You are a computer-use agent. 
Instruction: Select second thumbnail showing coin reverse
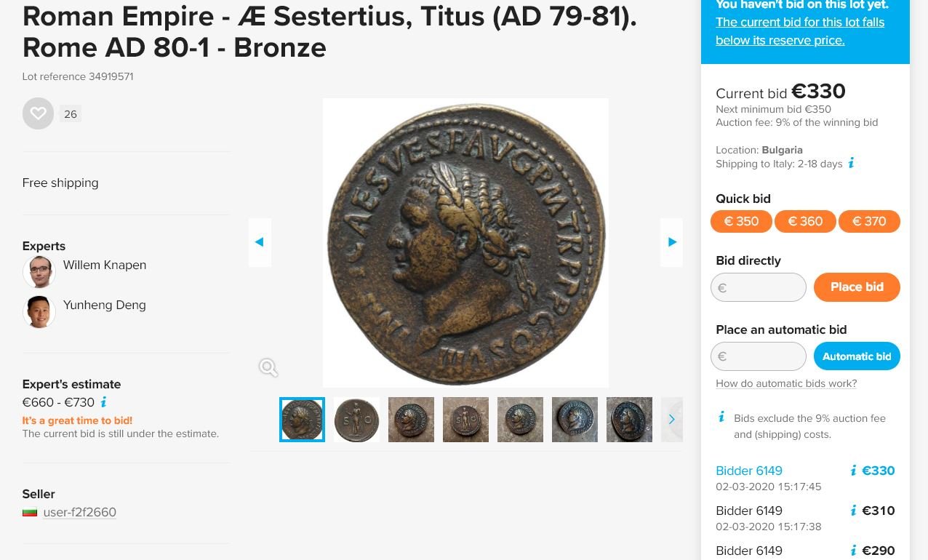[356, 420]
